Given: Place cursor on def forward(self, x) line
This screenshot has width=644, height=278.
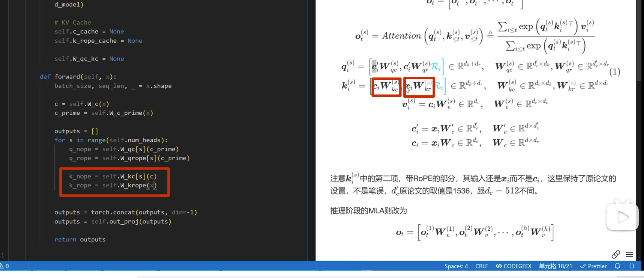Looking at the screenshot, I should pos(78,77).
